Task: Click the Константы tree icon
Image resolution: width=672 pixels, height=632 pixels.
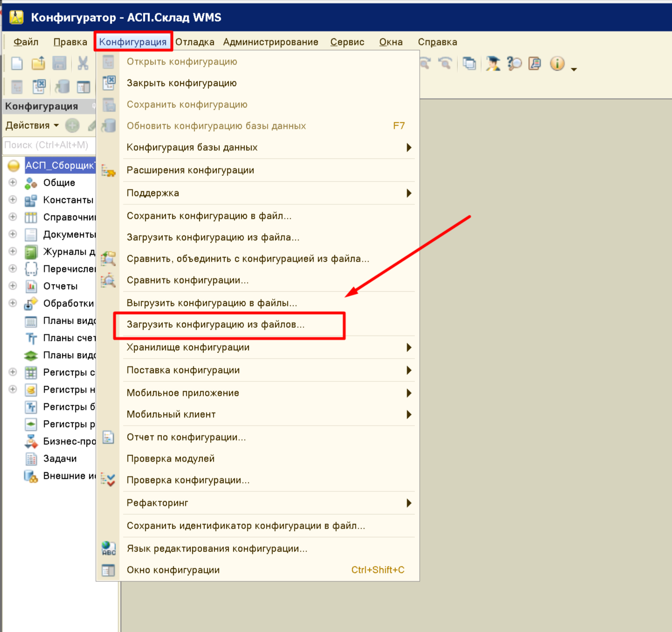Action: tap(31, 200)
